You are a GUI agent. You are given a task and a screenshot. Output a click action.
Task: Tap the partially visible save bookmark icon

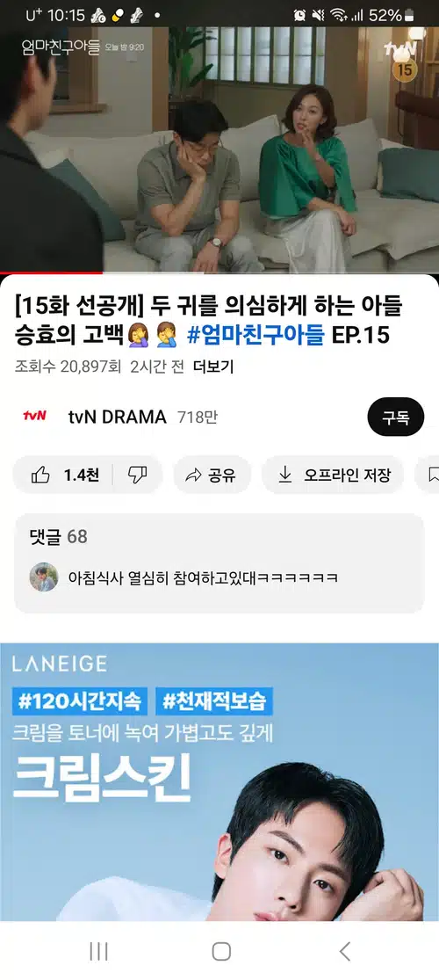433,475
